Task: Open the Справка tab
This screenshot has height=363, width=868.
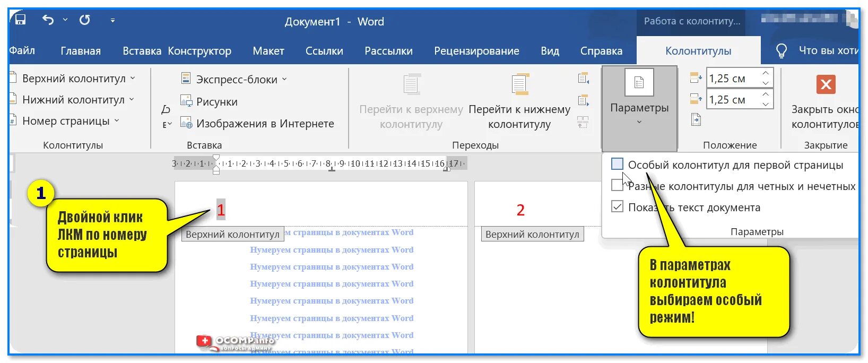Action: click(601, 51)
